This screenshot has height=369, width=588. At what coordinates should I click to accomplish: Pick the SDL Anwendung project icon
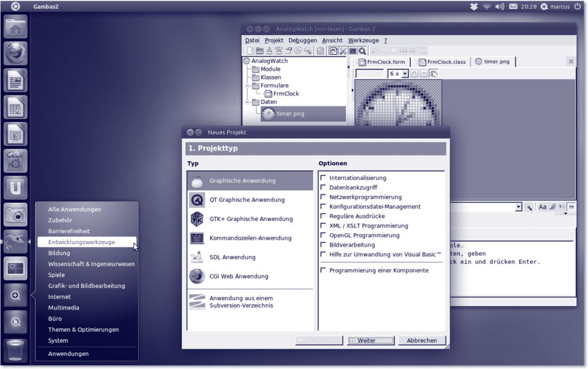click(197, 257)
